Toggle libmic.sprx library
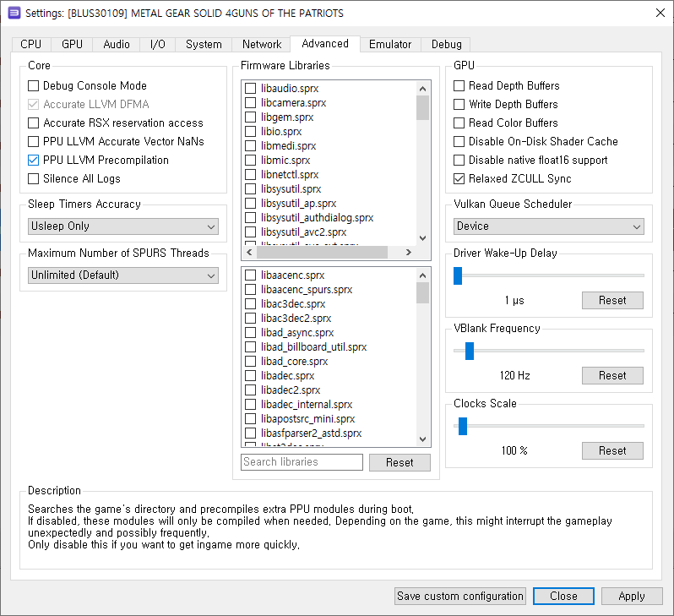The image size is (674, 616). tap(250, 161)
